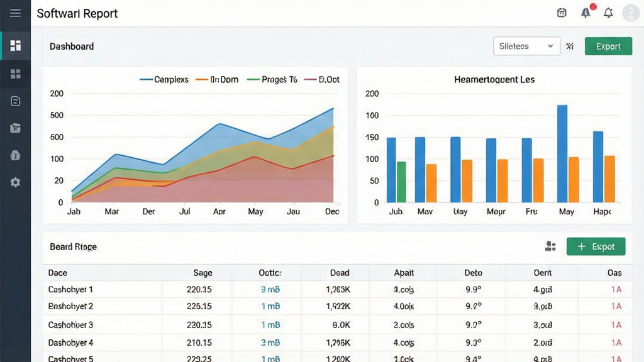Open the 1 mB link in Bnshobyet 2 row
Screen dimensions: 644x362
pyautogui.click(x=270, y=306)
